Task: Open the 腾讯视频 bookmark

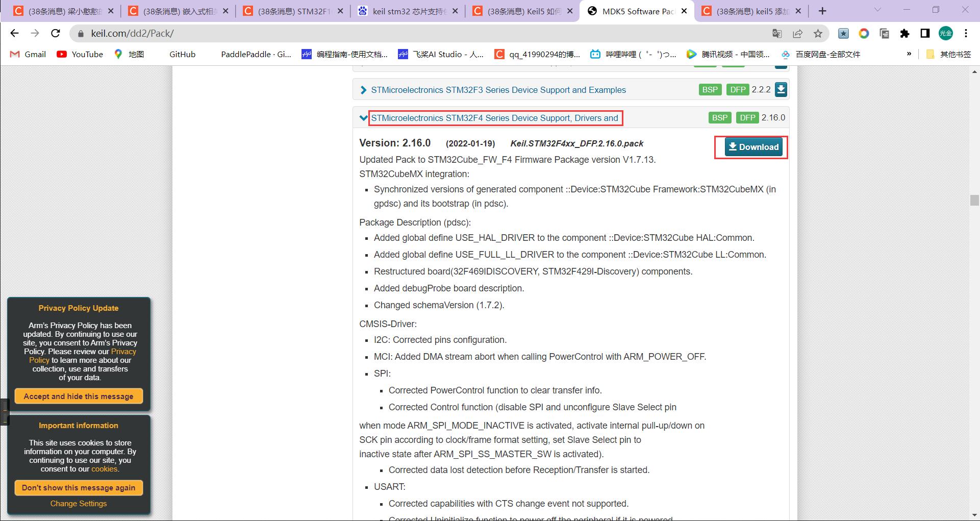Action: click(x=728, y=54)
